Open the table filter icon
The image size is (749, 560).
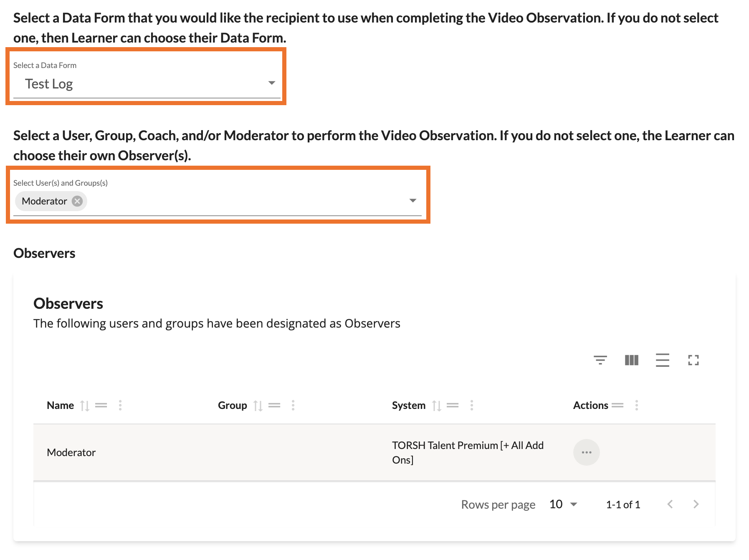pyautogui.click(x=600, y=360)
